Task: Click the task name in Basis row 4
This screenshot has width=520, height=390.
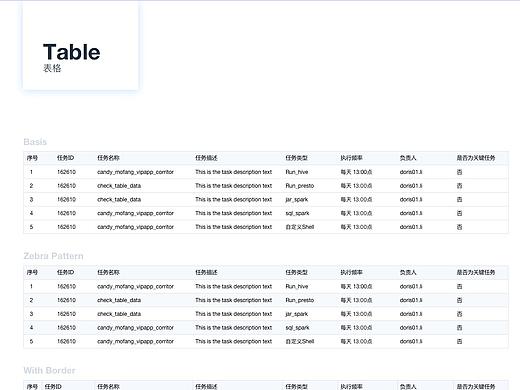Action: 135,213
